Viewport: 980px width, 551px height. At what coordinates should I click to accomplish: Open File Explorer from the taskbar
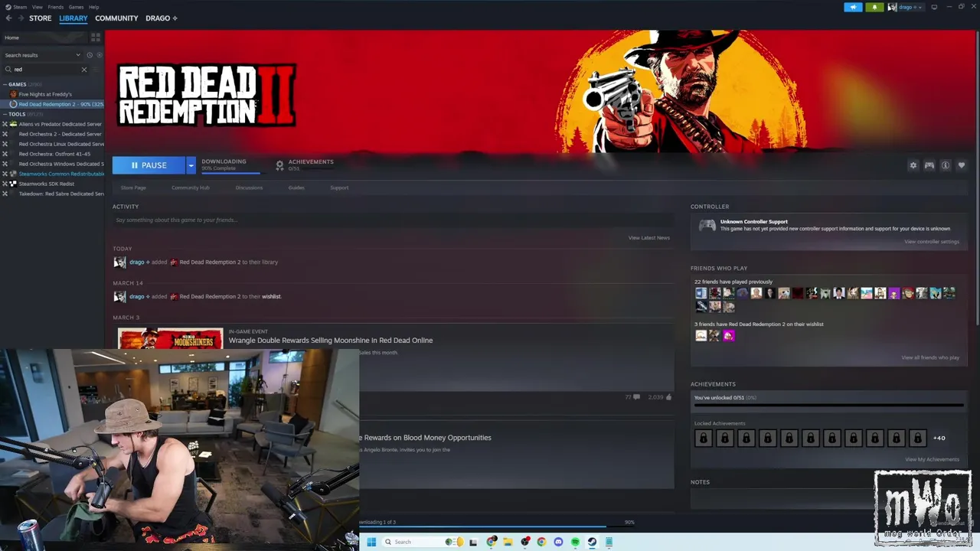(508, 542)
